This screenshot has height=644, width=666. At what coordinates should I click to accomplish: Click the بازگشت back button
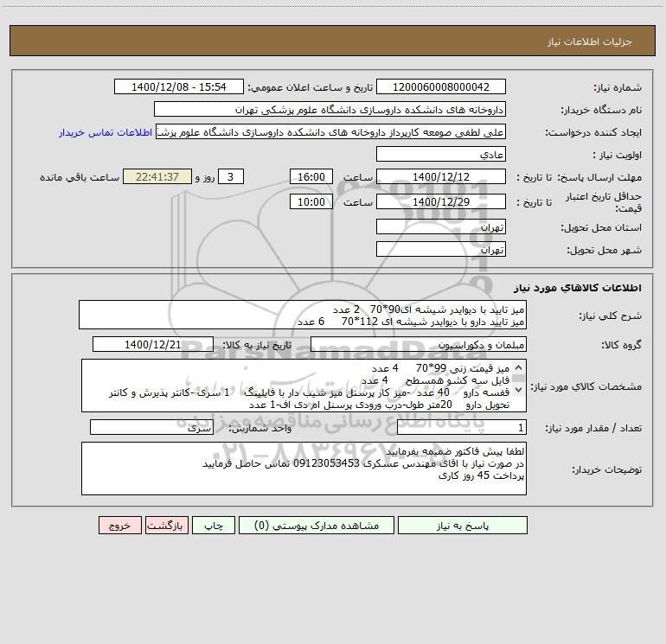(166, 526)
